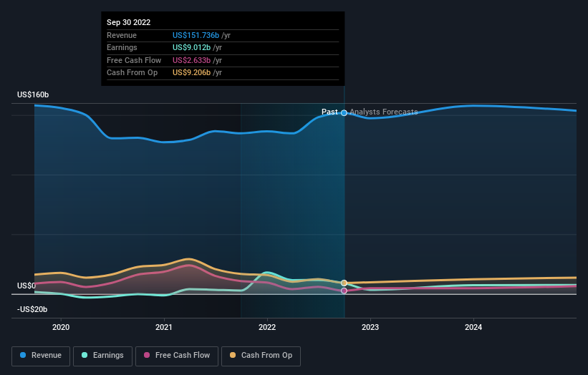This screenshot has height=375, width=588.
Task: Toggle the Revenue legend series
Action: point(41,356)
